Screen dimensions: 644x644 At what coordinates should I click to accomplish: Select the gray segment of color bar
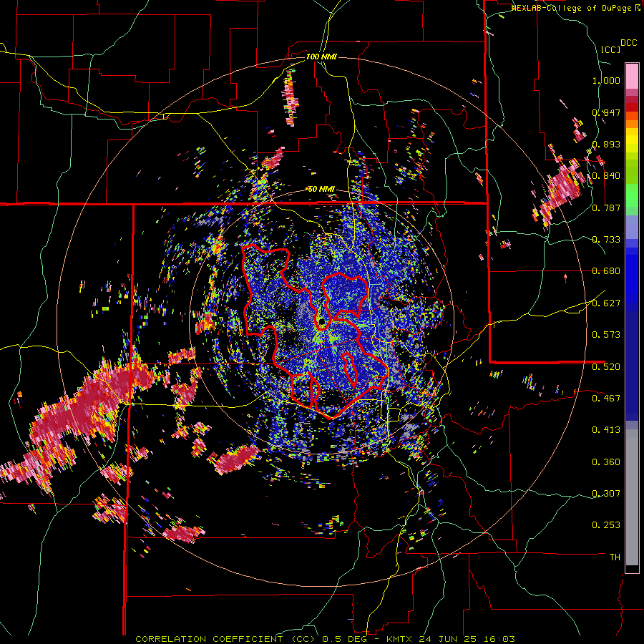tap(632, 497)
